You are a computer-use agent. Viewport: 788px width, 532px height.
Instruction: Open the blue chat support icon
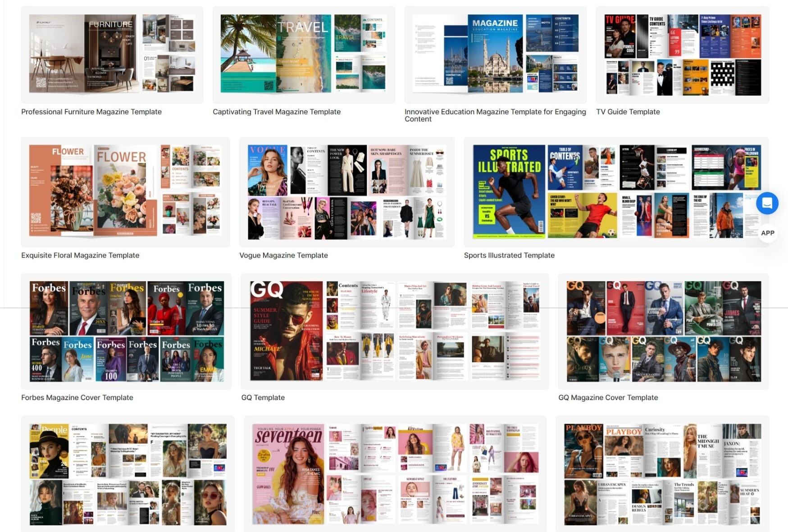(x=767, y=203)
